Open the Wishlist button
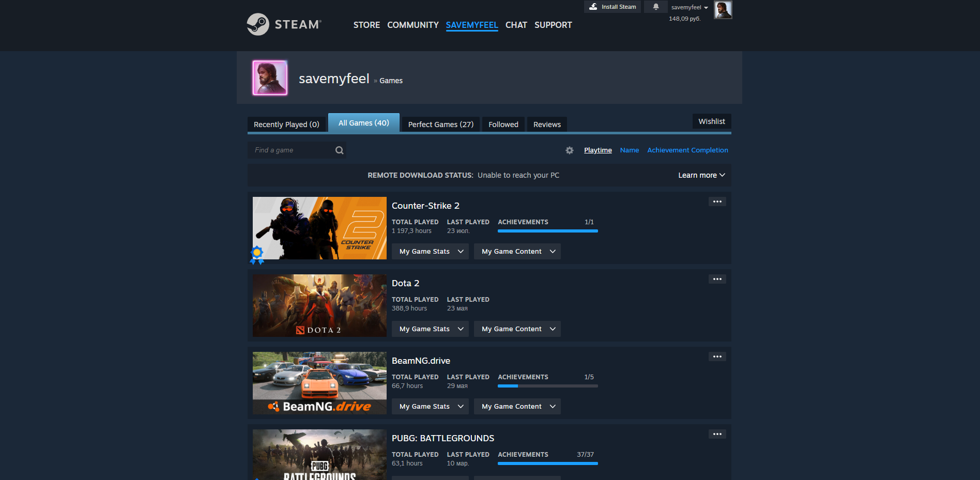Viewport: 980px width, 480px height. (x=712, y=121)
